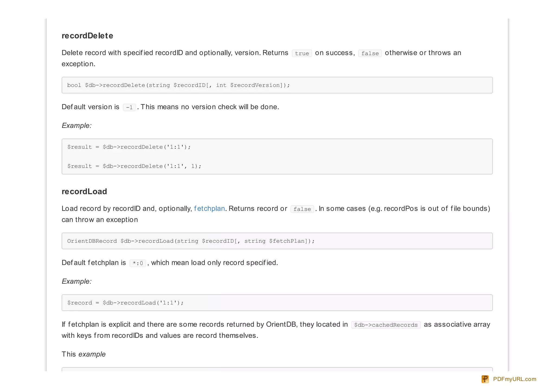
Task: Click the recordDelete('1:1', 1) example line
Action: (134, 166)
